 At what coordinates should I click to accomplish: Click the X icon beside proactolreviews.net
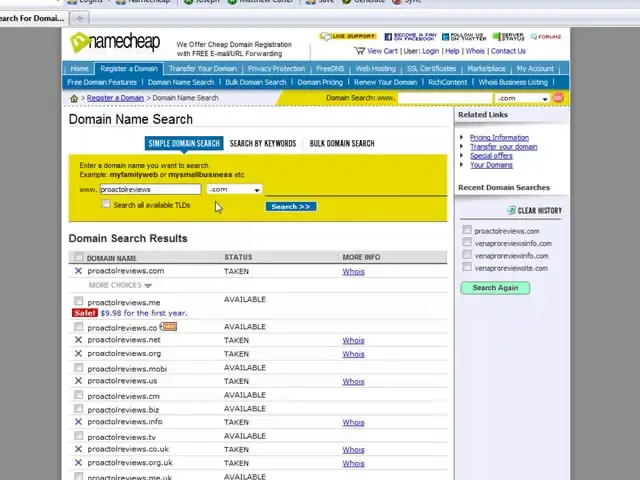pyautogui.click(x=78, y=340)
